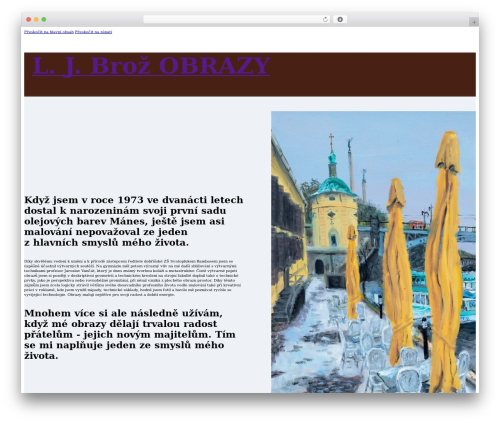Click the small body paragraph between the headings

pyautogui.click(x=133, y=278)
